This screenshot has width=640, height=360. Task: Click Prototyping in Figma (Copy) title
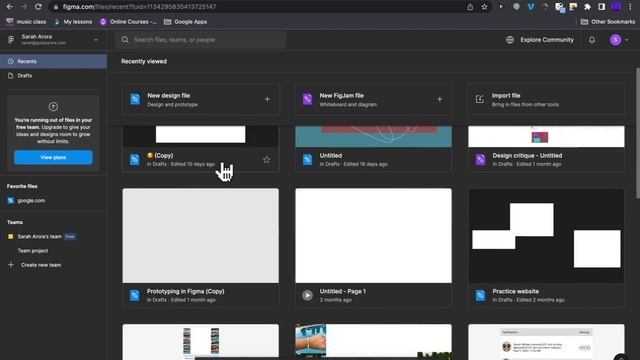coord(185,291)
